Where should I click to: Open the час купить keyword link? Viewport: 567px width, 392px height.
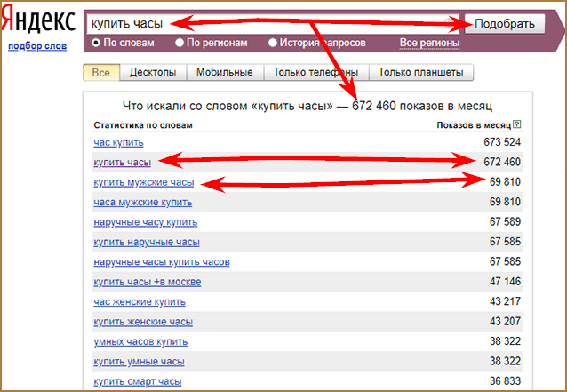click(x=118, y=142)
